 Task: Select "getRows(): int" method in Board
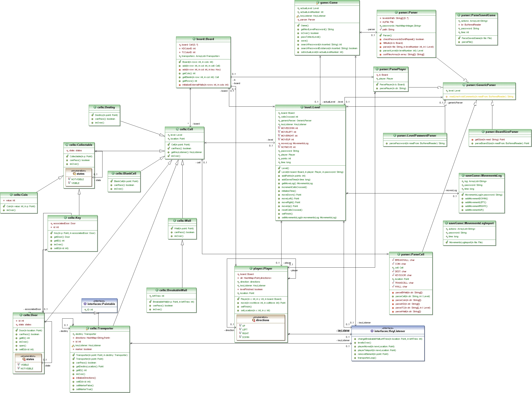(x=190, y=81)
